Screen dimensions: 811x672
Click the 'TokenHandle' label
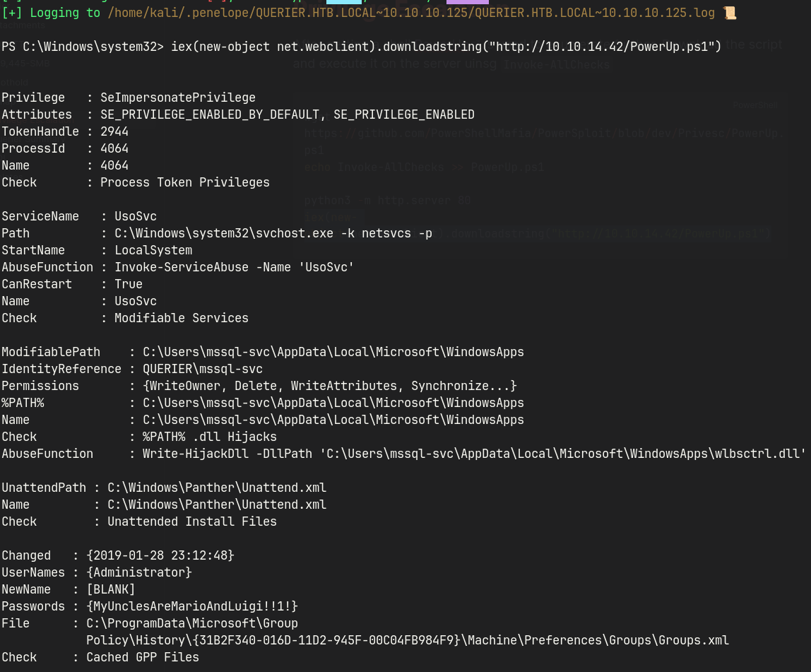coord(40,131)
